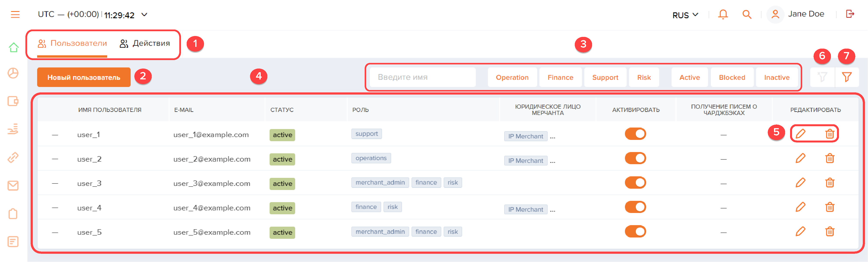This screenshot has width=868, height=262.
Task: Edit user_1 with pencil icon
Action: (x=801, y=134)
